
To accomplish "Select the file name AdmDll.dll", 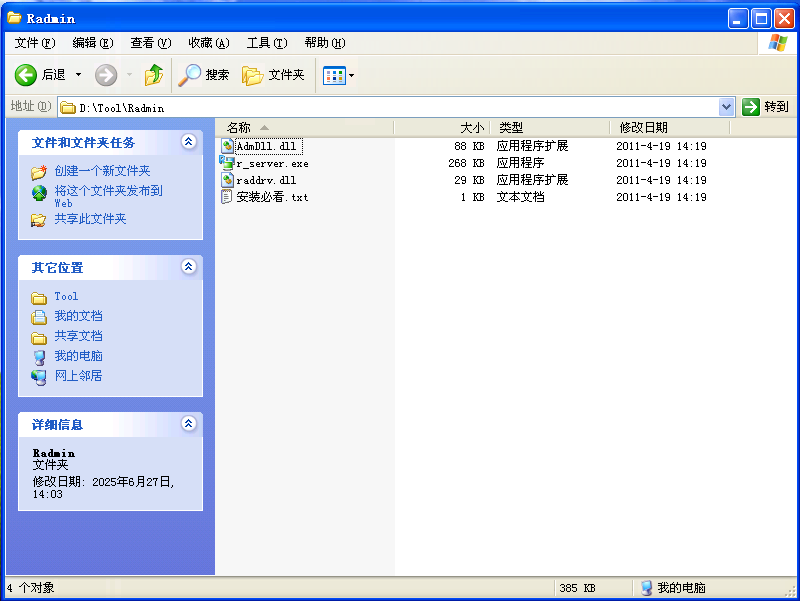I will pos(266,146).
